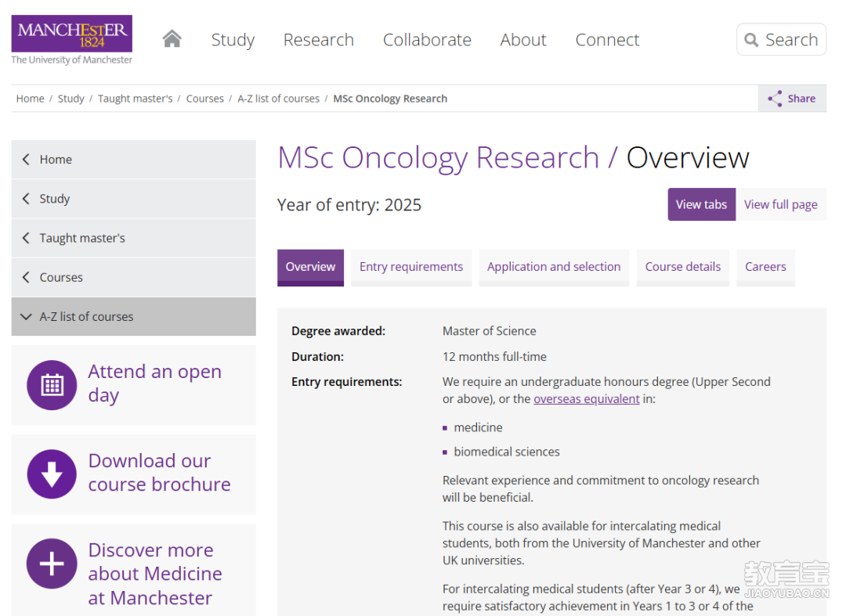The height and width of the screenshot is (616, 846).
Task: Click in the Search input field
Action: [781, 39]
